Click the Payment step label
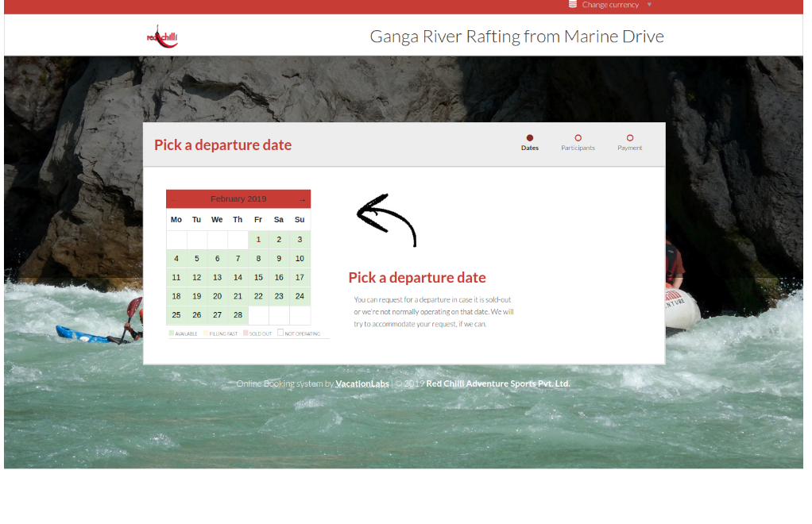The image size is (812, 524). 630,148
